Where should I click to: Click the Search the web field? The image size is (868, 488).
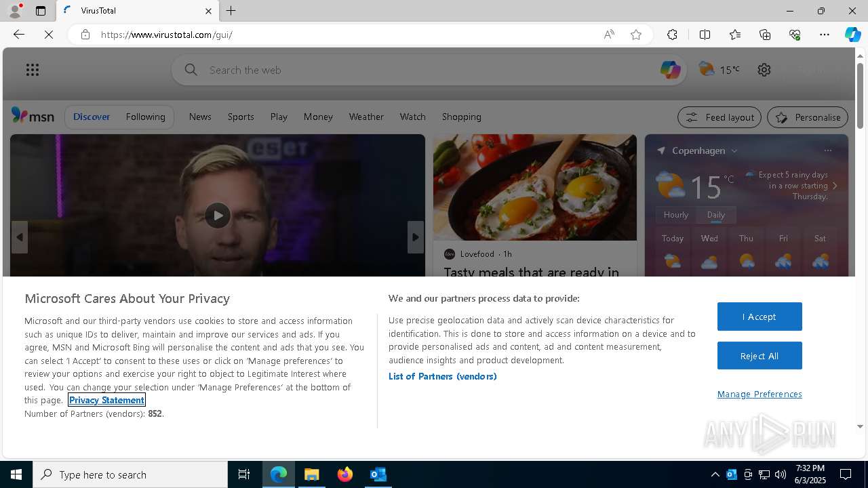point(429,70)
